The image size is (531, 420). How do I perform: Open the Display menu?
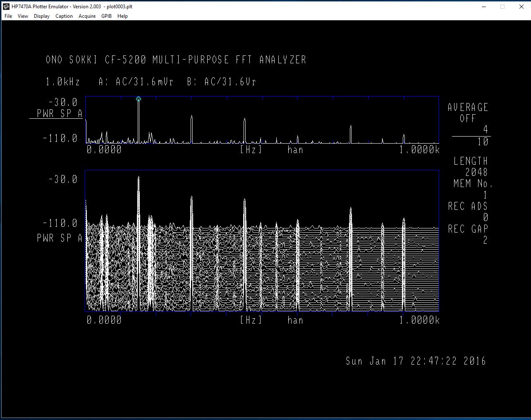tap(42, 16)
